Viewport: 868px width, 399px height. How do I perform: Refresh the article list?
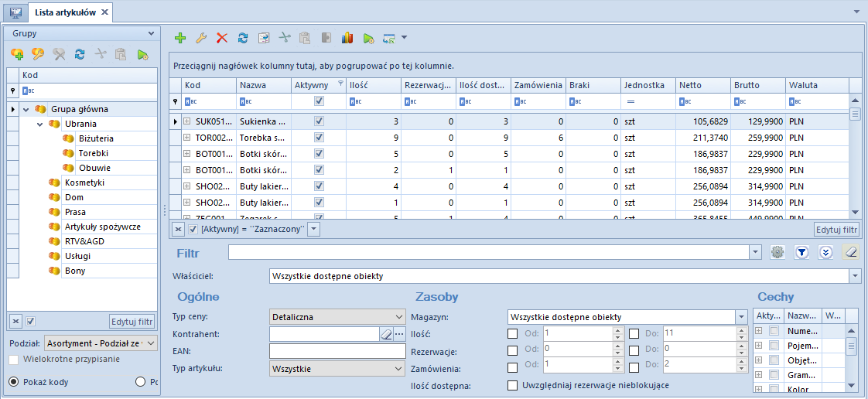242,38
